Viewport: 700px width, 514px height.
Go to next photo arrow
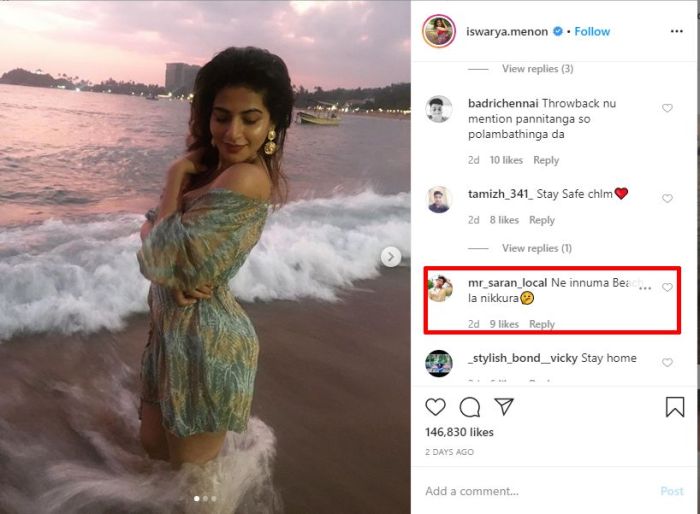[391, 257]
